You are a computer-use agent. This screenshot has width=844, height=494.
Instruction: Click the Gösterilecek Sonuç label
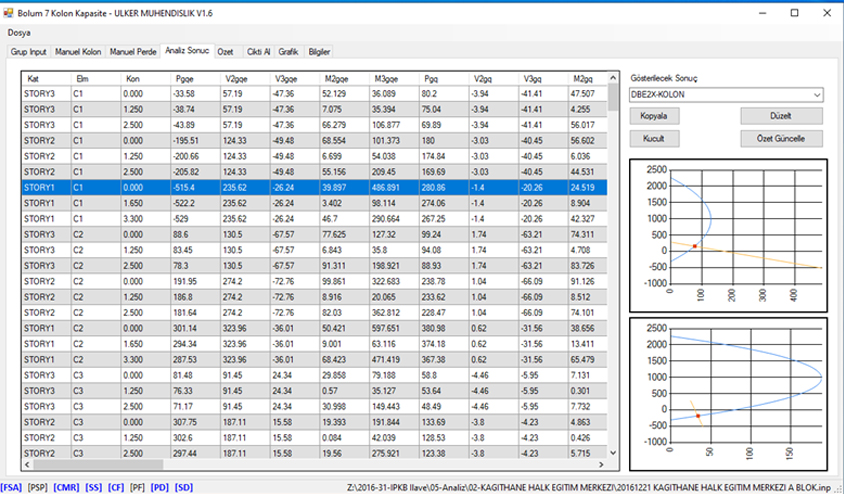(x=664, y=78)
